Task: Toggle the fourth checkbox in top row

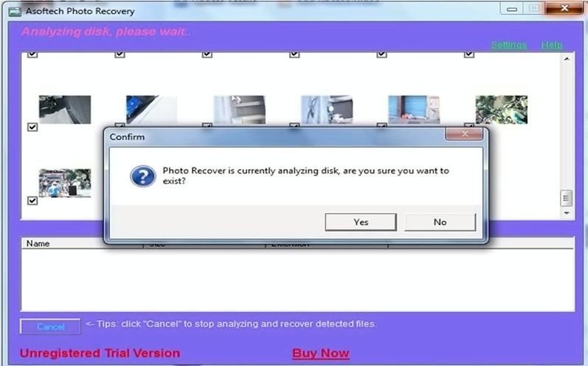Action: (295, 55)
